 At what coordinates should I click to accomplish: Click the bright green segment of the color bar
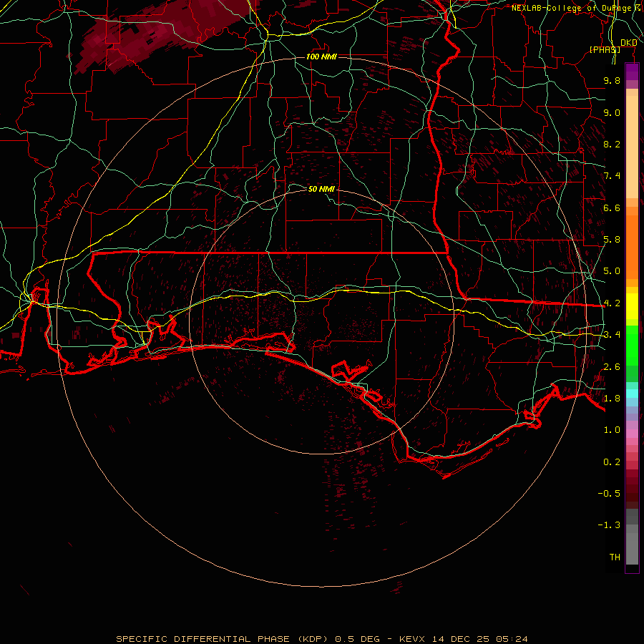pyautogui.click(x=632, y=345)
